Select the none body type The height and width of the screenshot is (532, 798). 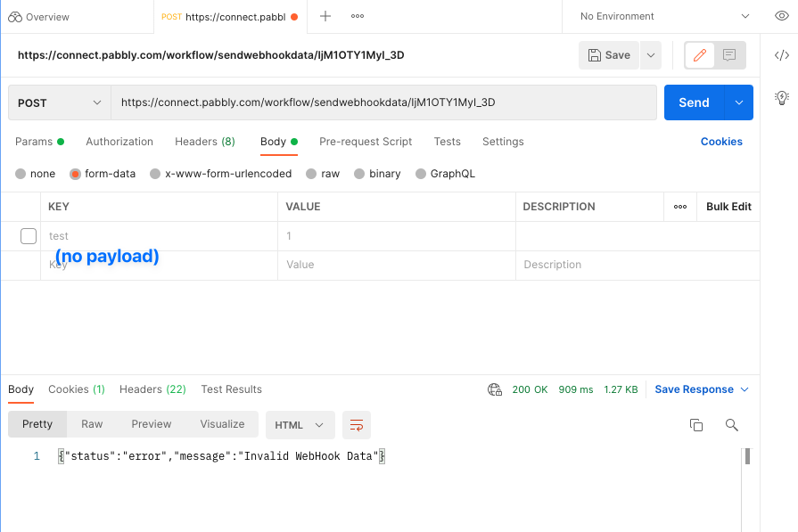point(35,174)
